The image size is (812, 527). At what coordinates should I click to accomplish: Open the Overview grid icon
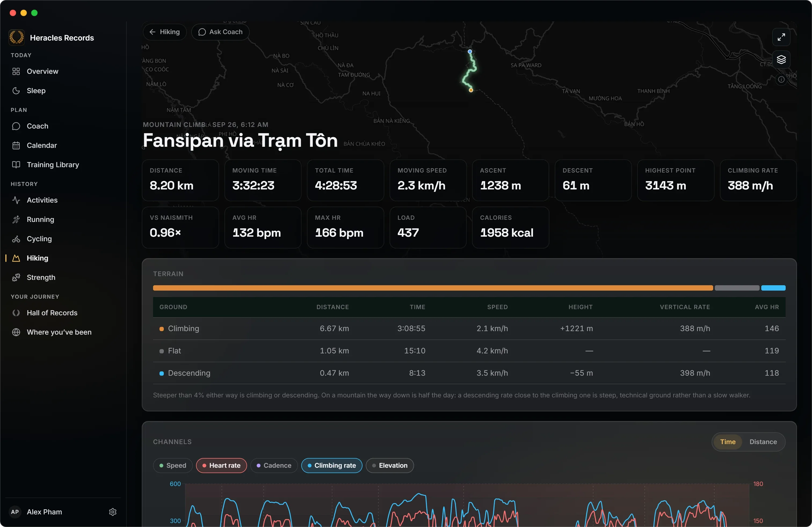[x=16, y=71]
